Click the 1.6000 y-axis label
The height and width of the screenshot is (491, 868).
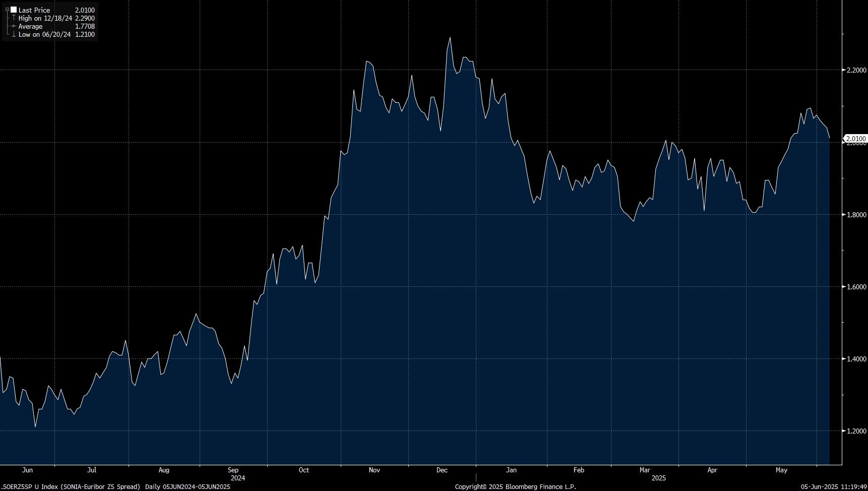(856, 287)
